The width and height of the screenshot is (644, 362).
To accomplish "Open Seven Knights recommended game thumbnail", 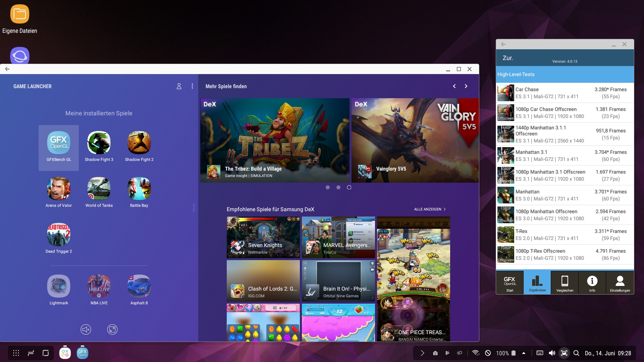I will pos(263,237).
